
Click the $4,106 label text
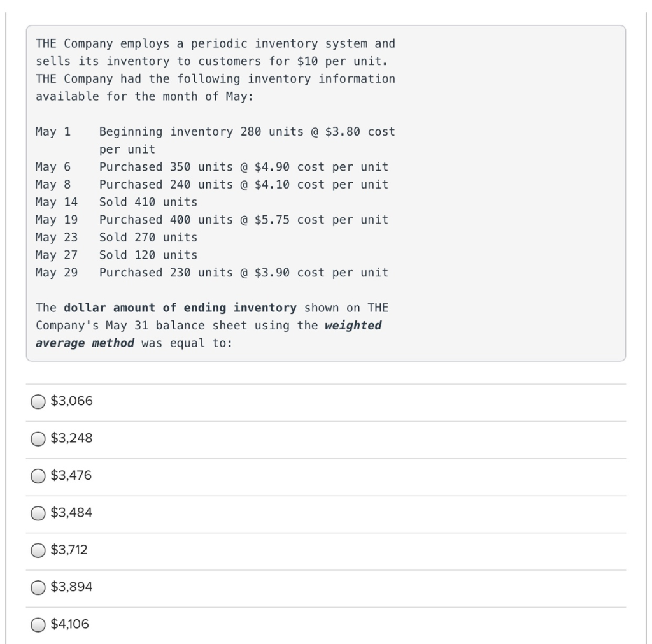[x=69, y=624]
